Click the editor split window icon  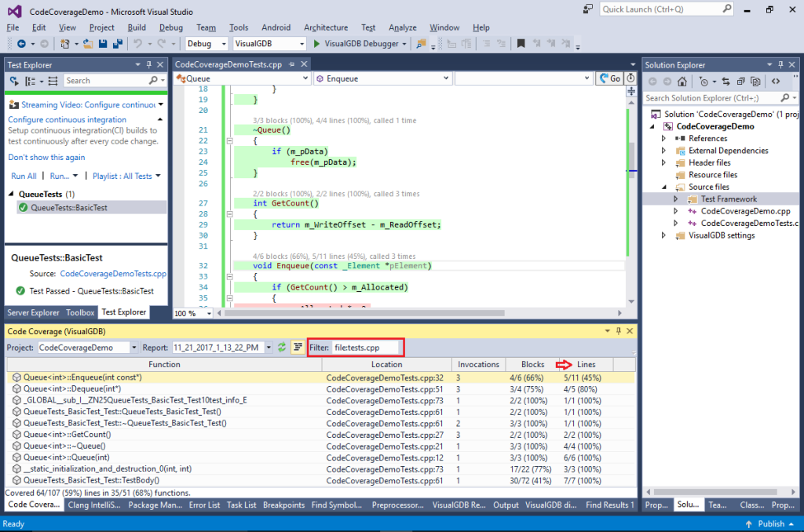coord(631,91)
